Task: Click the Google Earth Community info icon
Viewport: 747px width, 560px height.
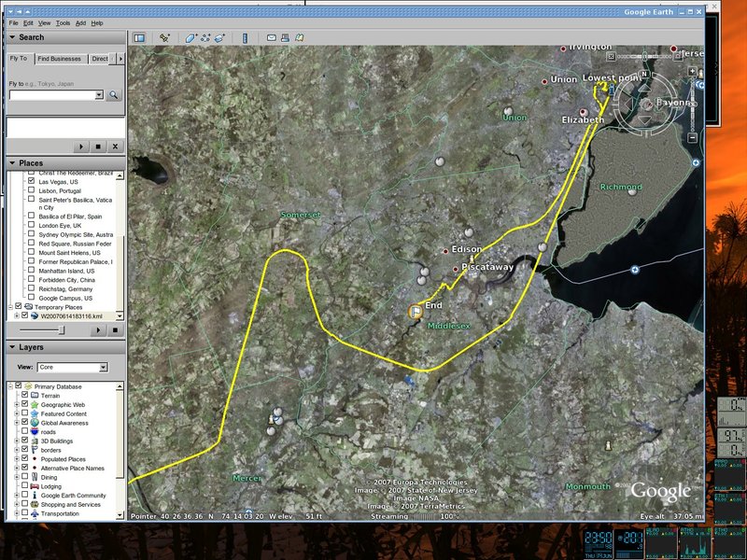Action: (35, 496)
